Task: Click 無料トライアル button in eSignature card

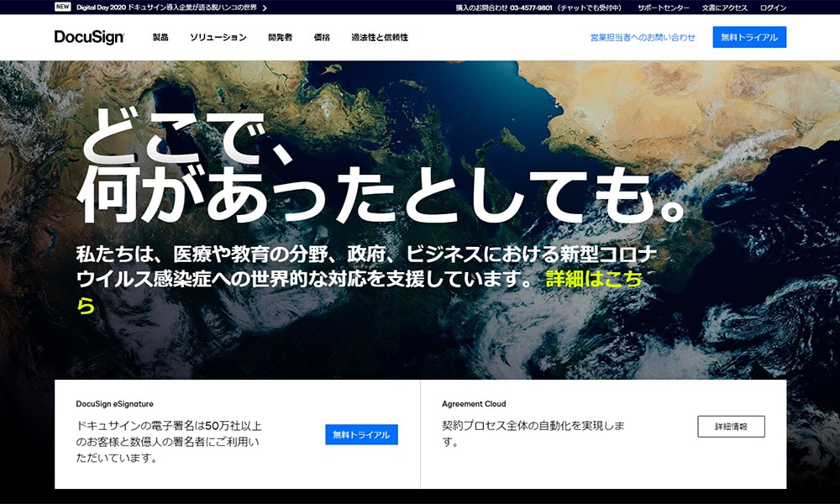Action: pyautogui.click(x=361, y=434)
